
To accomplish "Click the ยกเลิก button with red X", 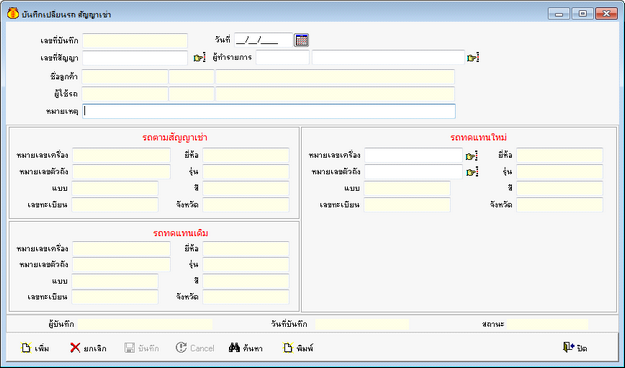I will (88, 348).
